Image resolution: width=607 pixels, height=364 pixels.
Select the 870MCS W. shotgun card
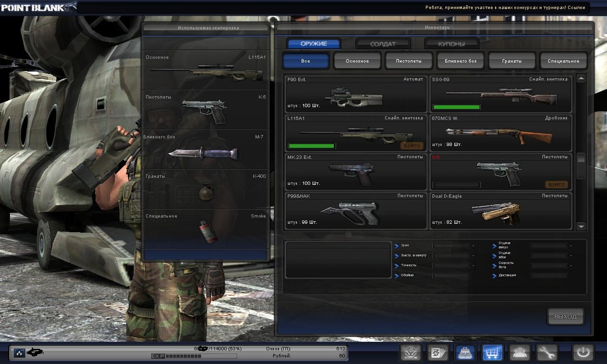[501, 133]
